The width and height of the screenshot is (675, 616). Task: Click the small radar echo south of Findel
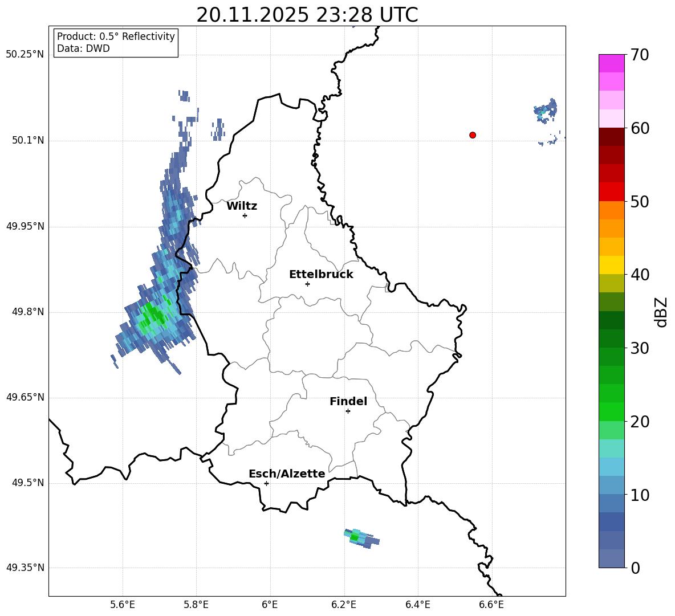click(361, 538)
